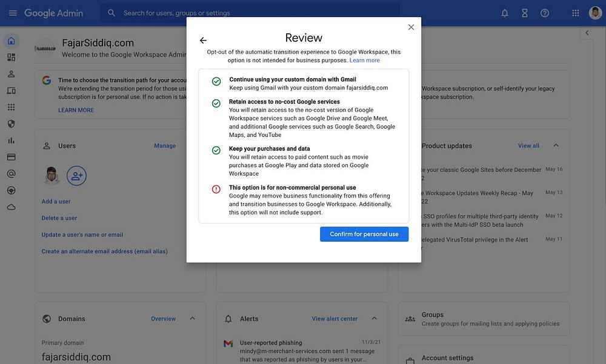Image resolution: width=606 pixels, height=364 pixels.
Task: Collapse the right side panel chevron
Action: [x=587, y=33]
